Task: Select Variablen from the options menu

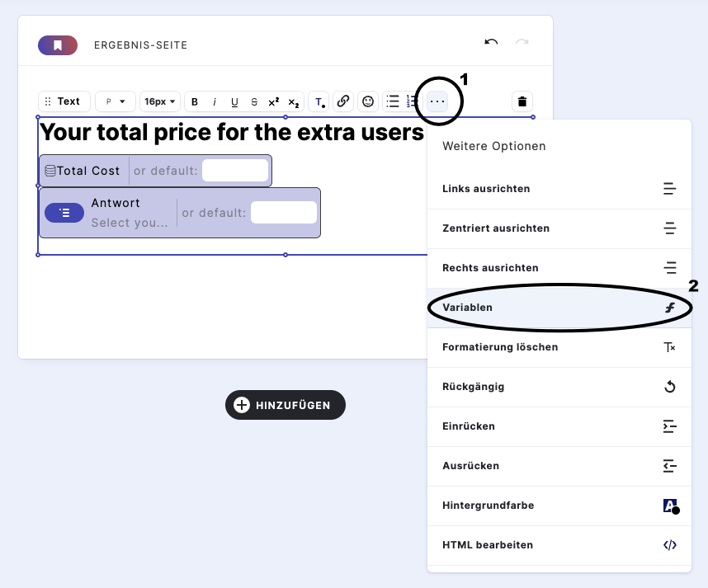Action: click(x=559, y=307)
